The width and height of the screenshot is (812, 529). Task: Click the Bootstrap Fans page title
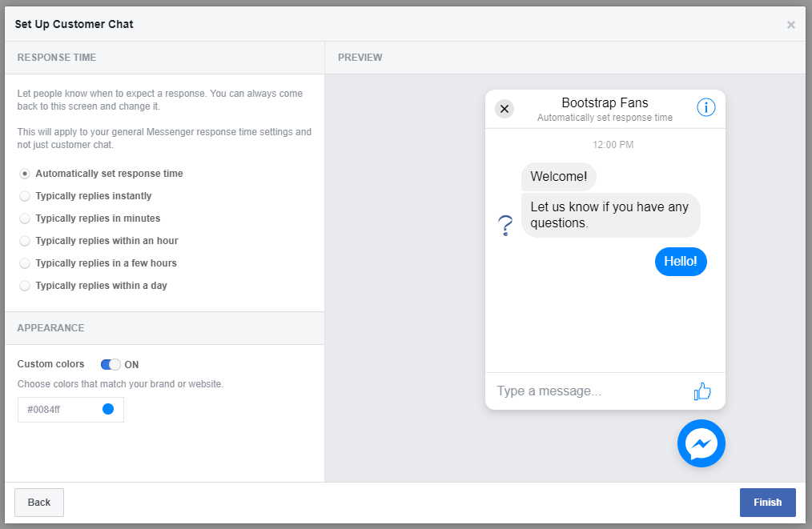tap(605, 102)
